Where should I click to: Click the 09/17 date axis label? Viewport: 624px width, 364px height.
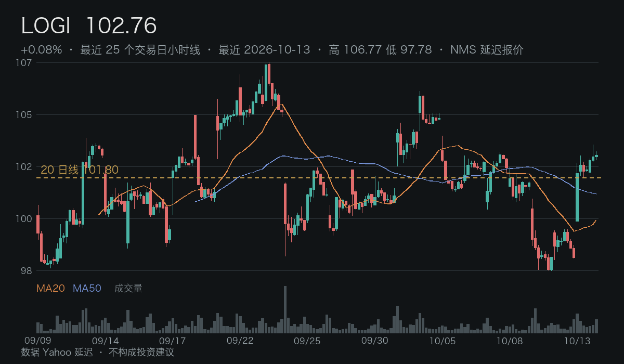click(173, 341)
